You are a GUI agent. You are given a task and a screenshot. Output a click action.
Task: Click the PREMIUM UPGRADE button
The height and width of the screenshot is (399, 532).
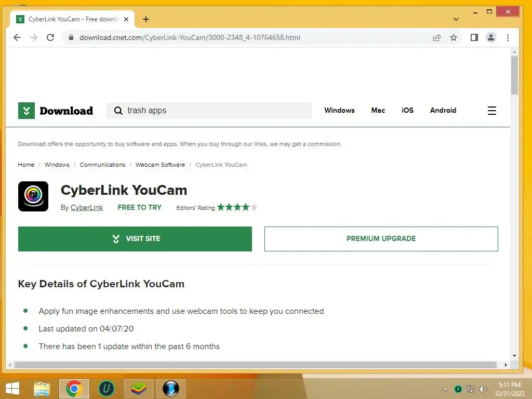point(381,239)
